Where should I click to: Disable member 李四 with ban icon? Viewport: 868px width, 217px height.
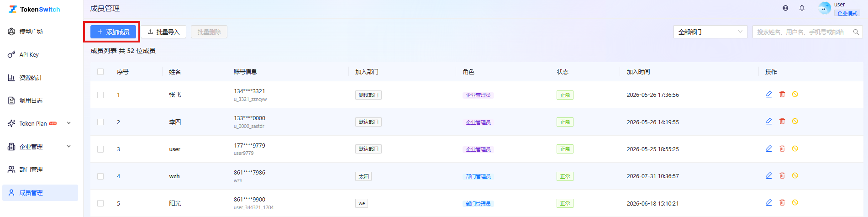(x=795, y=121)
